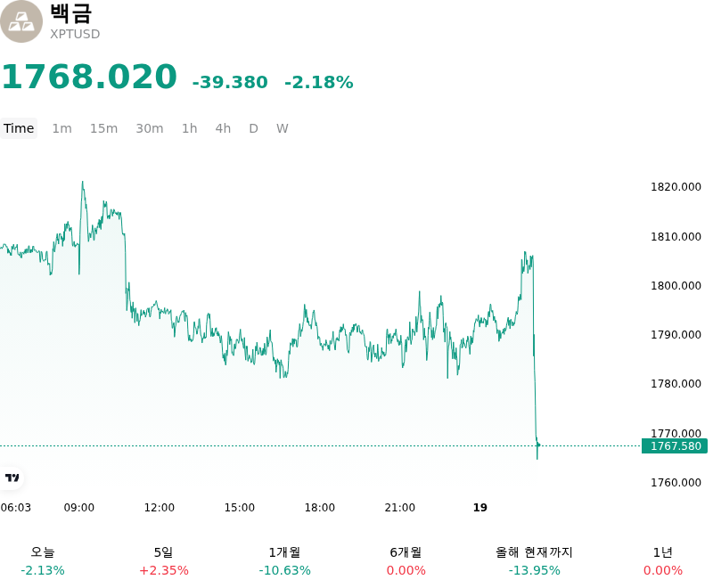The width and height of the screenshot is (713, 588).
Task: Open the 백금 symbol title
Action: pos(71,13)
